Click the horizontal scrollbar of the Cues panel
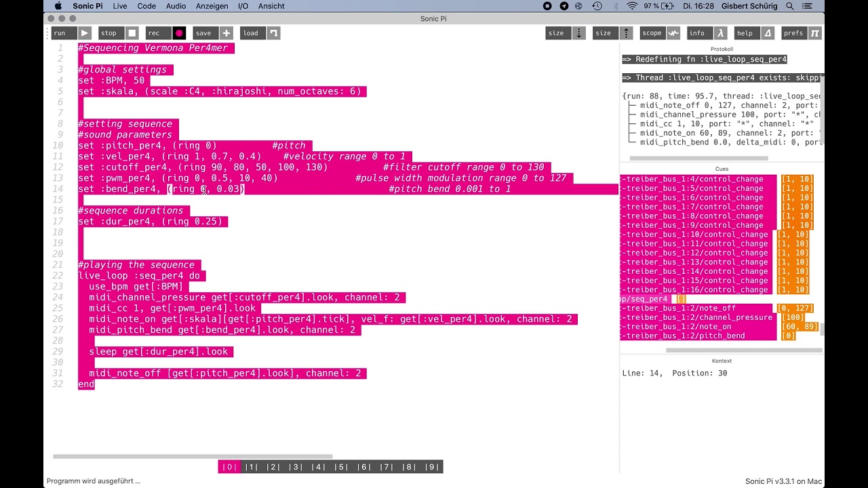The height and width of the screenshot is (488, 868). pyautogui.click(x=744, y=350)
